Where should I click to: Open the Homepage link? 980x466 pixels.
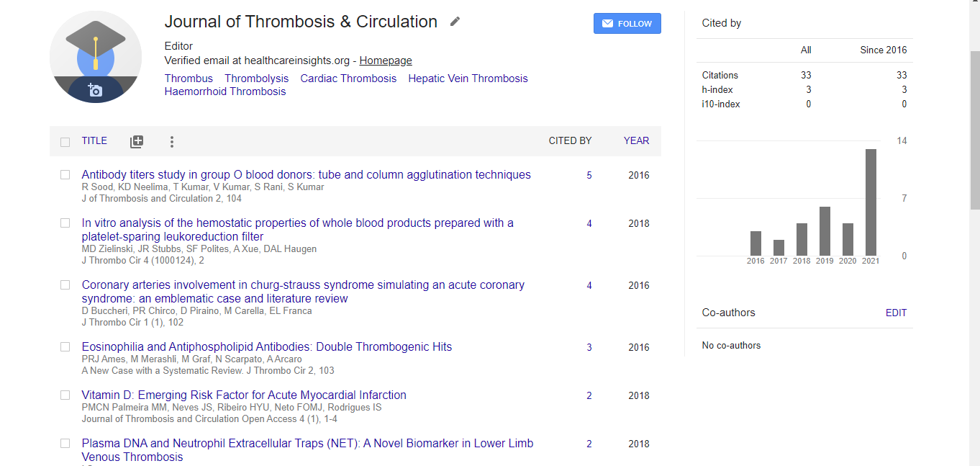pos(386,61)
